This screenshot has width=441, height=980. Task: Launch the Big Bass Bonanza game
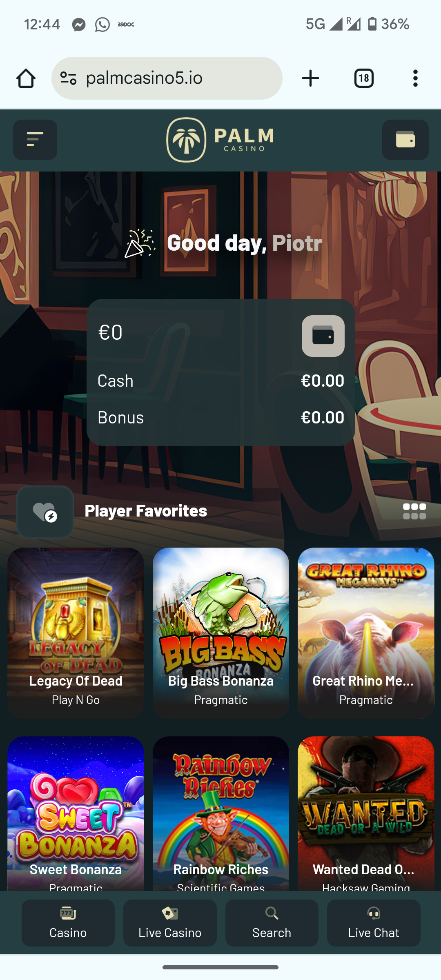(221, 633)
